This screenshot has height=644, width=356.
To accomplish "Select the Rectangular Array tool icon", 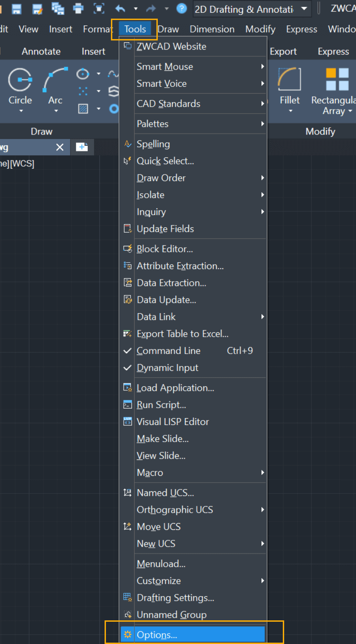I will coord(337,79).
